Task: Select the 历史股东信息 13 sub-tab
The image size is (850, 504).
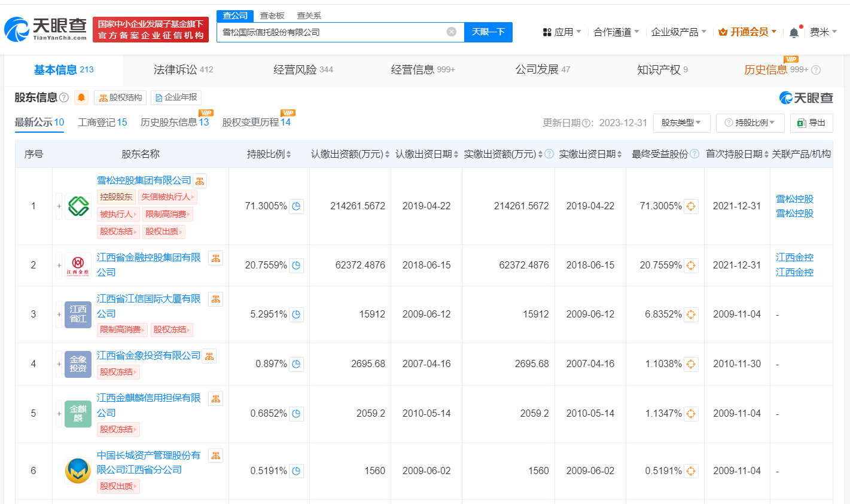Action: (x=175, y=123)
